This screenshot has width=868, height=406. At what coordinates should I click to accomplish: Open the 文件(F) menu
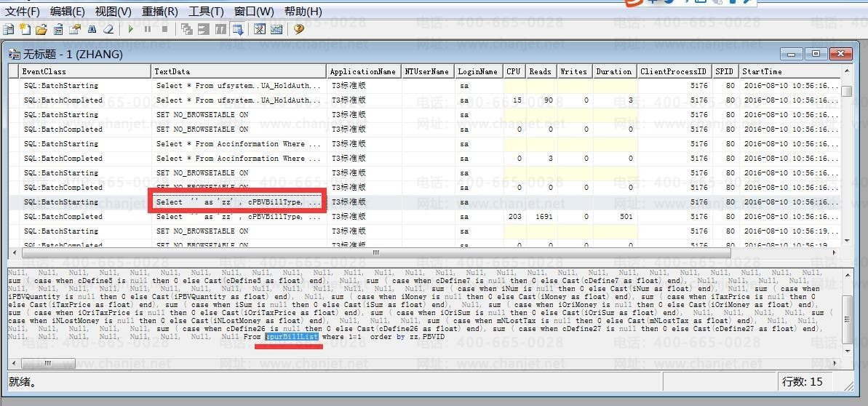point(23,11)
